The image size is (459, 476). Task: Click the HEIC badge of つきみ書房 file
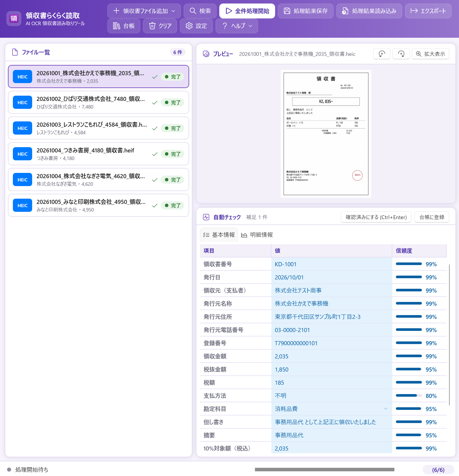(23, 154)
